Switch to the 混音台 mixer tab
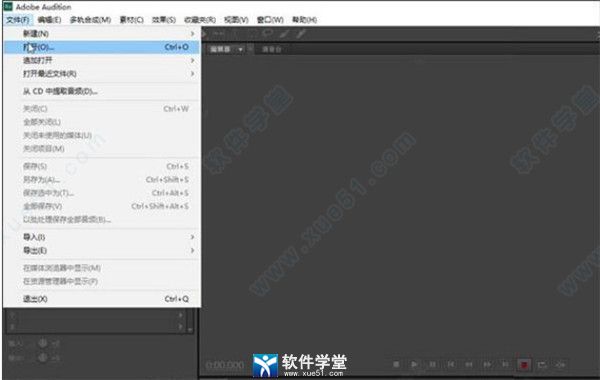 point(272,49)
